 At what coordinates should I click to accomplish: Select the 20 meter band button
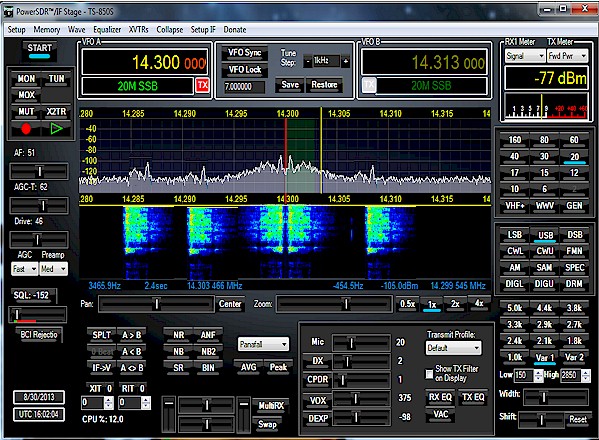[x=574, y=157]
